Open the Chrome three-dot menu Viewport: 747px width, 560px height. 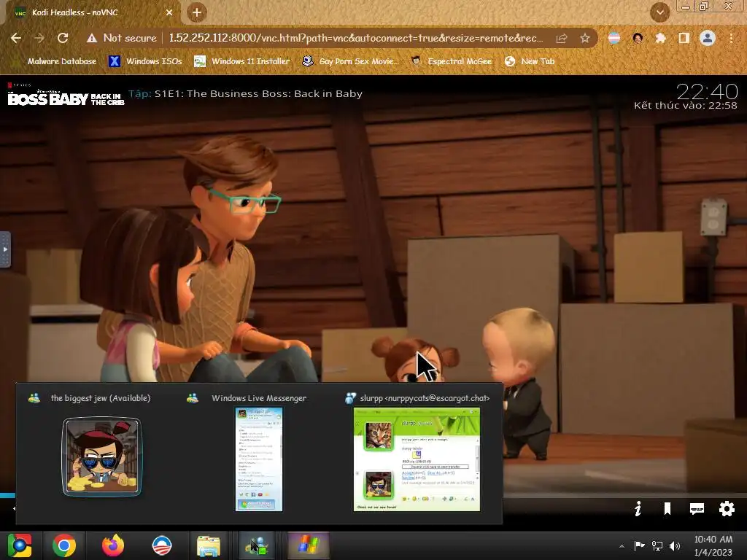tap(731, 38)
